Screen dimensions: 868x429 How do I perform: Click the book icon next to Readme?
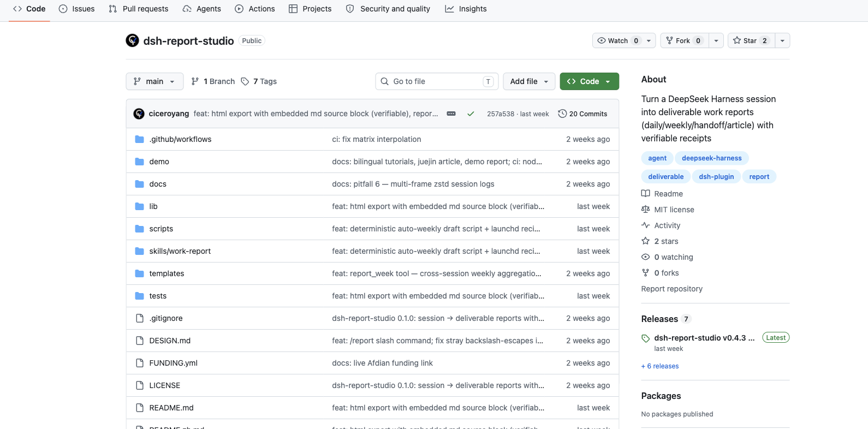[646, 194]
